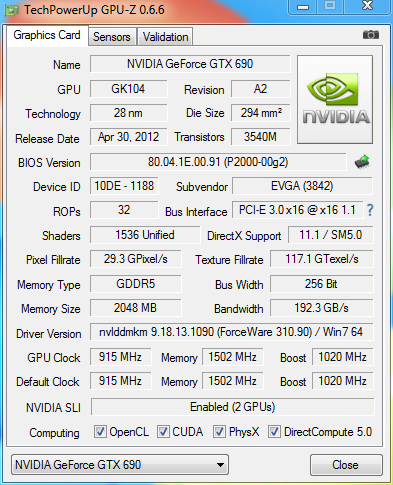The width and height of the screenshot is (393, 485).
Task: Maximize the GPU-Z window
Action: tap(330, 7)
